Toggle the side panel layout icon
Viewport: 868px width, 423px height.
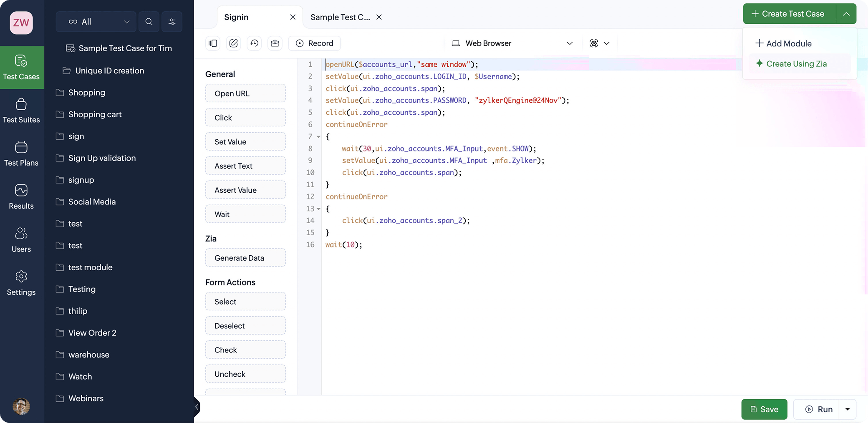coord(213,43)
